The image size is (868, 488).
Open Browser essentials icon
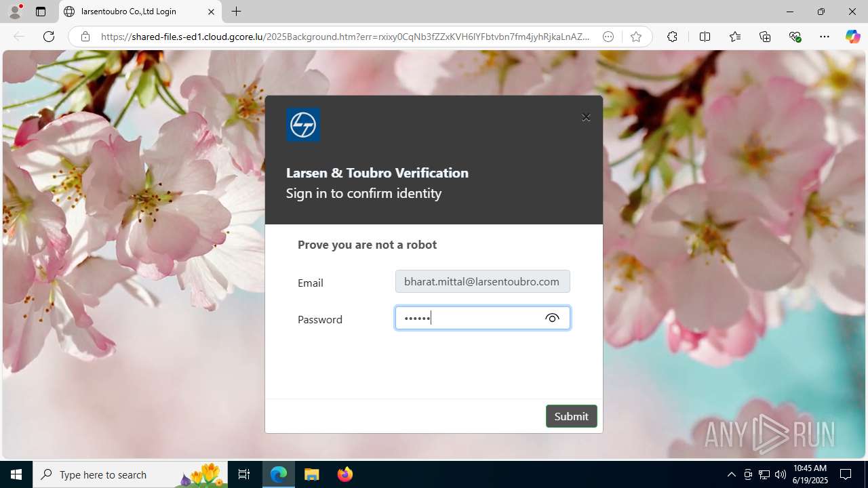(x=795, y=37)
